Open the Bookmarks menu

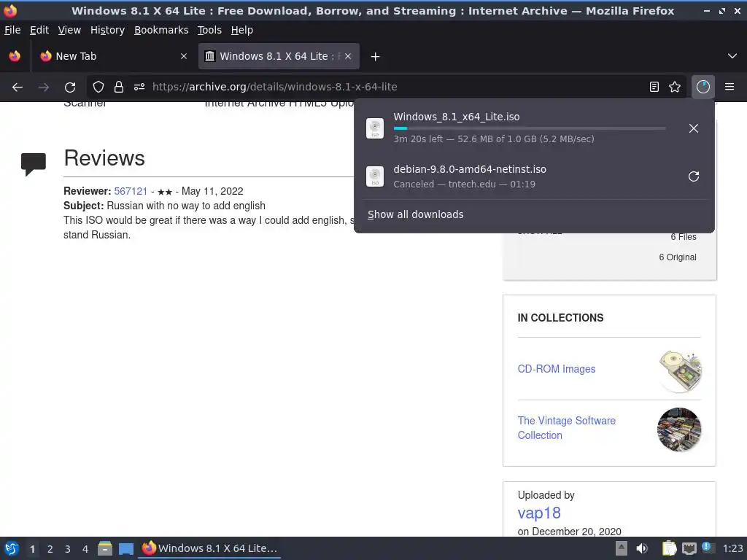point(161,30)
